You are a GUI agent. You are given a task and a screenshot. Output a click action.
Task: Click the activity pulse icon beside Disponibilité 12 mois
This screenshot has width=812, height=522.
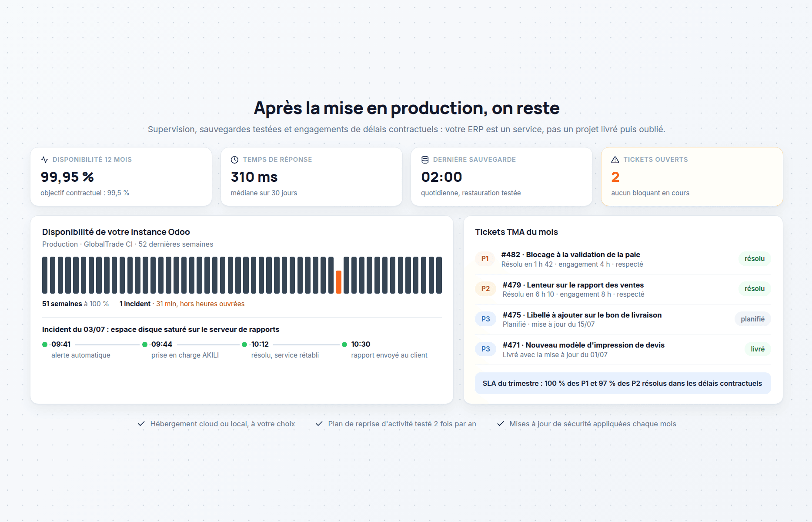tap(44, 160)
